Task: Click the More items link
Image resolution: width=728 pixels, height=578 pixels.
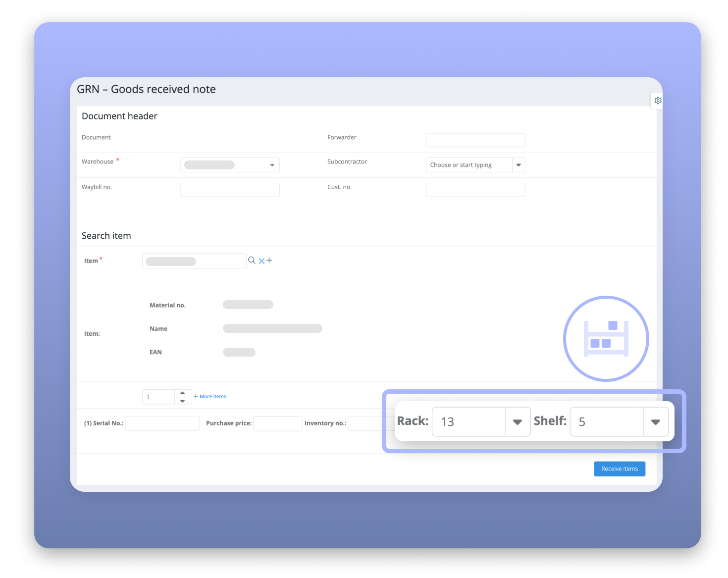Action: [x=210, y=397]
